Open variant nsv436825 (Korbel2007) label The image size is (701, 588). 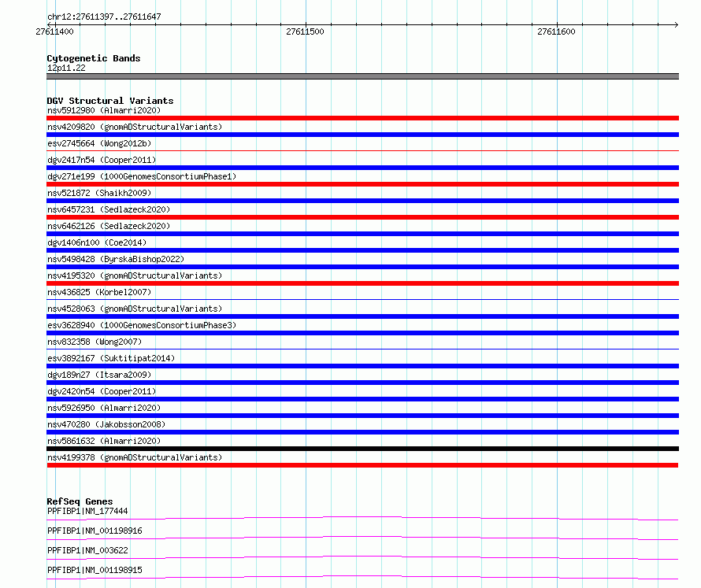click(99, 292)
